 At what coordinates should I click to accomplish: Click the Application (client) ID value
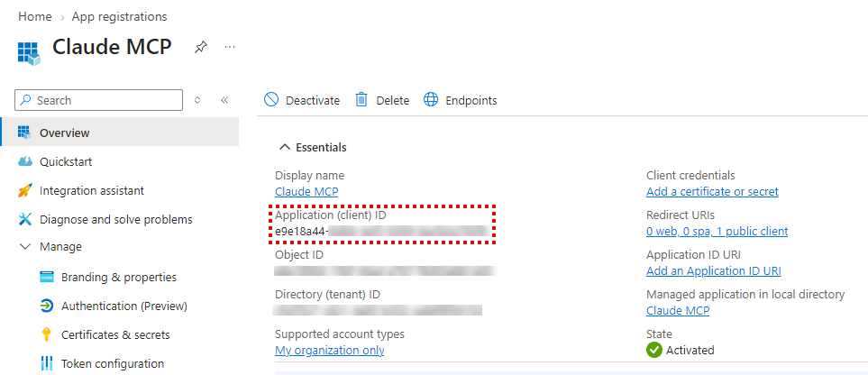[382, 232]
